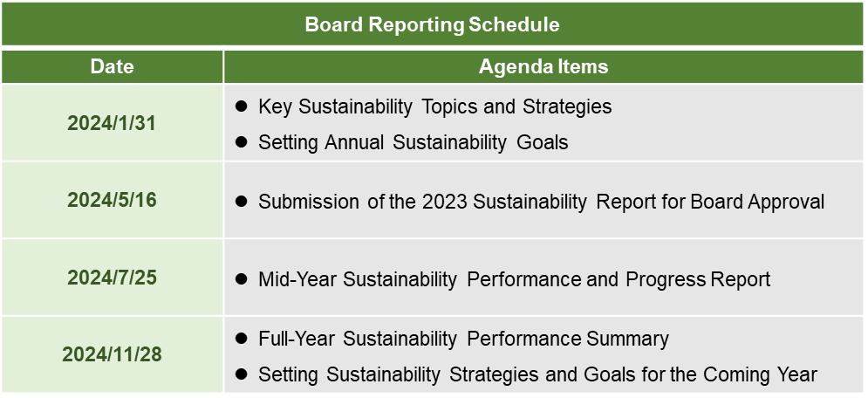Select Setting Annual Sustainability Goals text
This screenshot has height=398, width=868.
tap(413, 142)
